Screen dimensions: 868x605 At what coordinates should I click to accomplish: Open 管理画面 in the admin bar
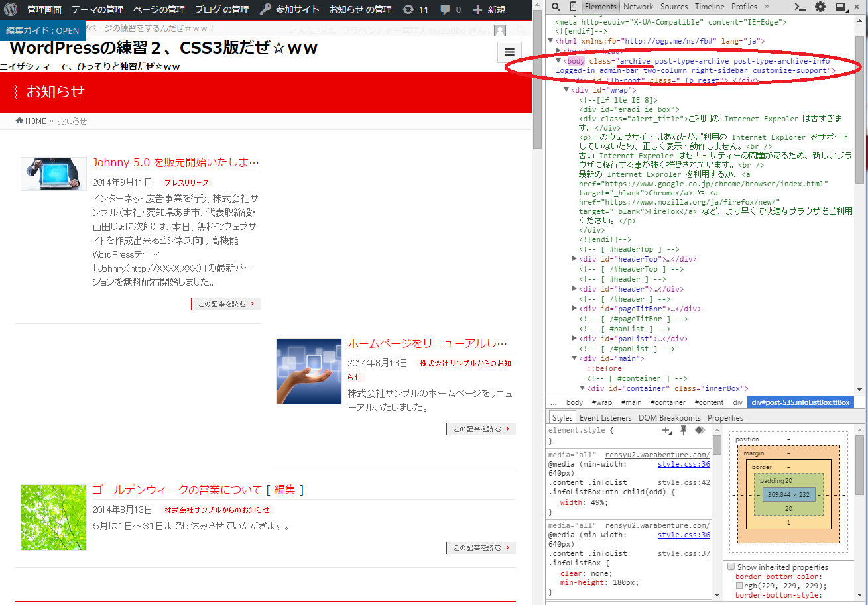pyautogui.click(x=44, y=9)
